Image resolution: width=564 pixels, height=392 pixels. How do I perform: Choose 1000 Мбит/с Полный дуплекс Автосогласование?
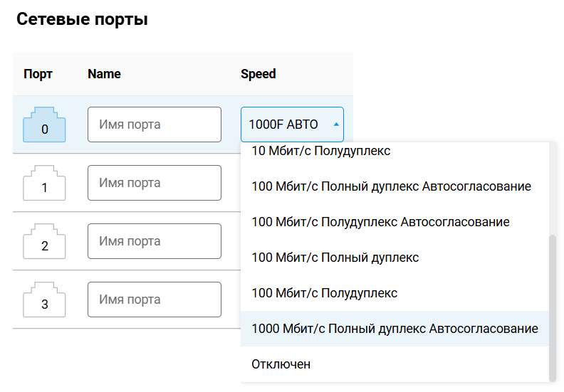tap(395, 329)
